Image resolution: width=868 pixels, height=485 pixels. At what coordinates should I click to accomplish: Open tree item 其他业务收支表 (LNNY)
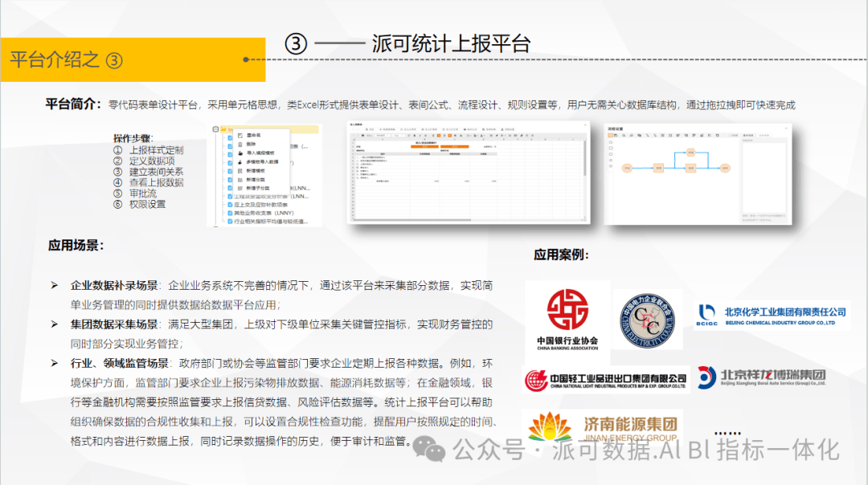(x=264, y=213)
